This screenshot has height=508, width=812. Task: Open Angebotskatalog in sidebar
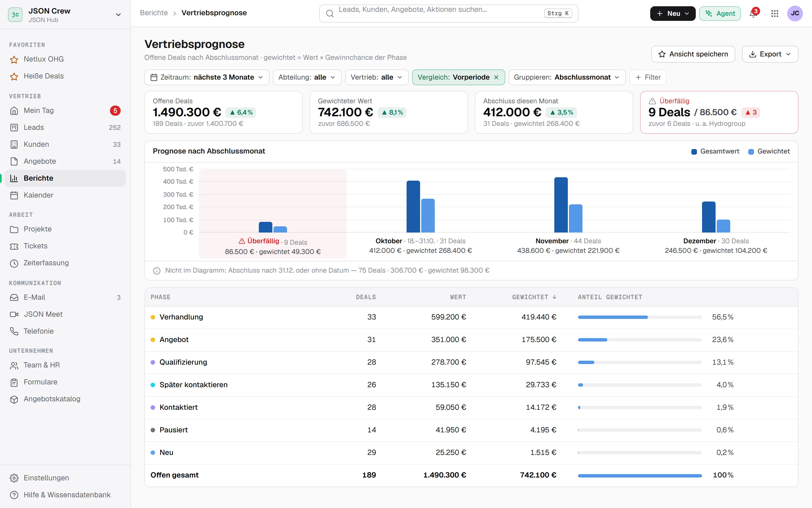[65, 399]
